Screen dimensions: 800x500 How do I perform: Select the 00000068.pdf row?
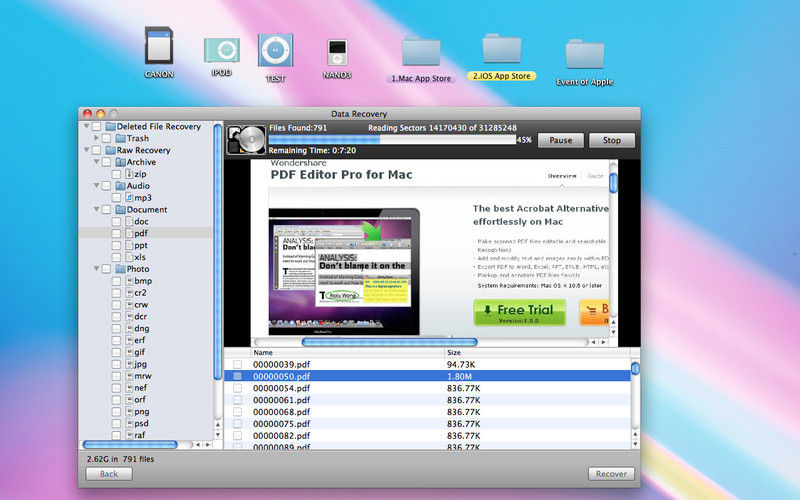[x=428, y=412]
